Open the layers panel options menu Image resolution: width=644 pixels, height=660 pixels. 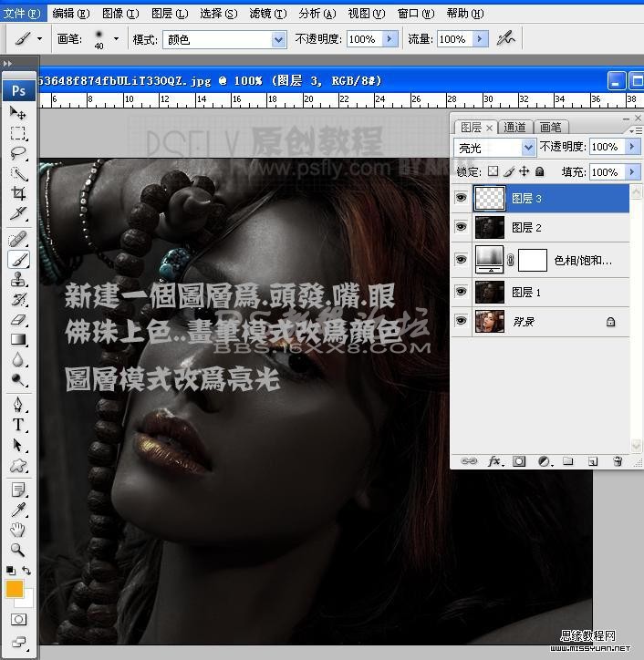(x=636, y=131)
